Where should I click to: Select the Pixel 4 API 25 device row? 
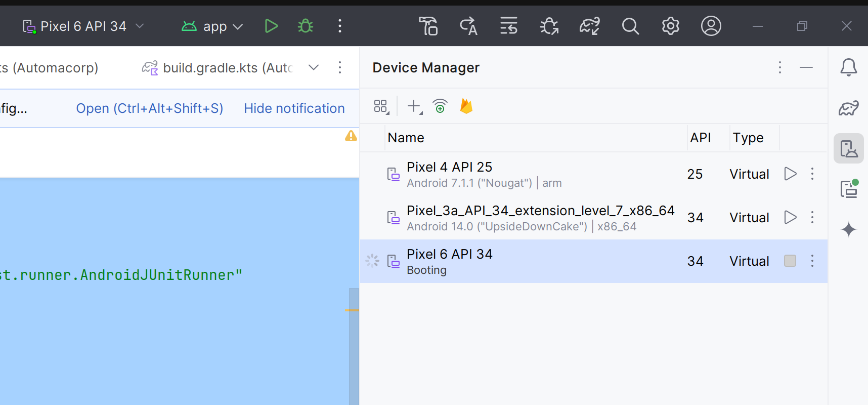click(594, 174)
